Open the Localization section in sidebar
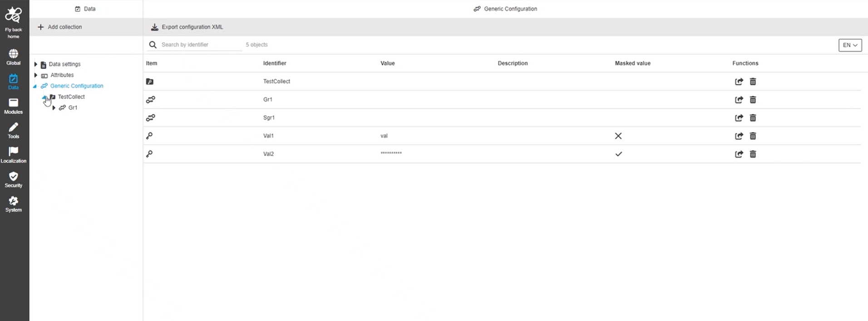 (x=13, y=155)
